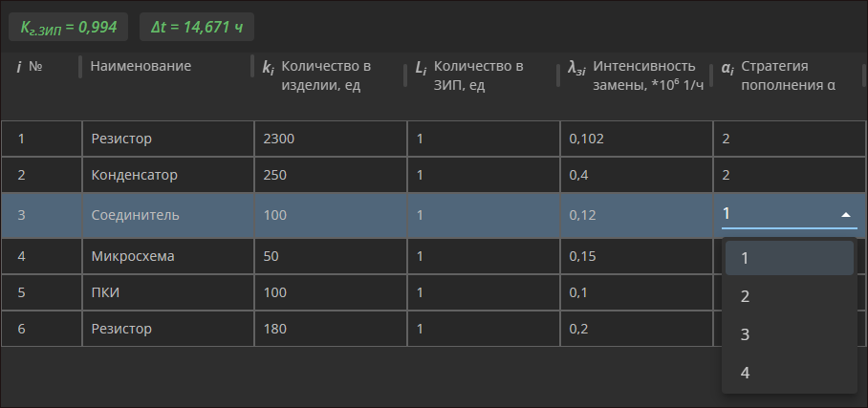Click row number 5 cell
Image resolution: width=868 pixels, height=408 pixels.
tap(41, 292)
